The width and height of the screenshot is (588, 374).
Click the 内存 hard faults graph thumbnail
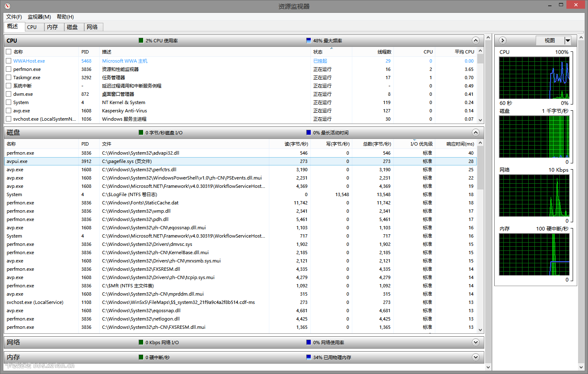[x=534, y=254]
